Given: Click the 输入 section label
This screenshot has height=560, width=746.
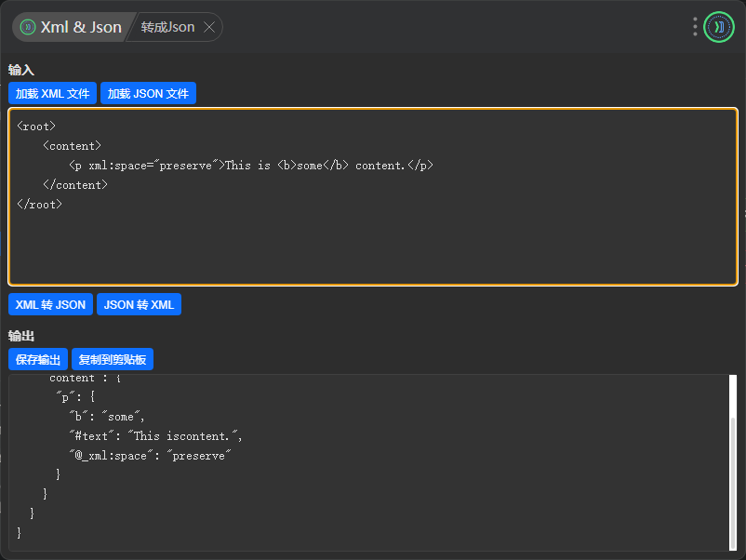Looking at the screenshot, I should click(21, 70).
